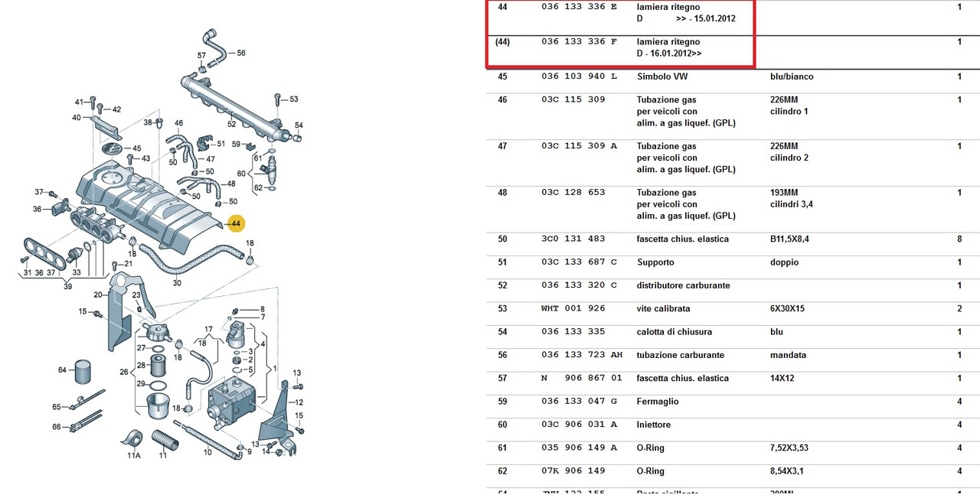Click the 'cilindri 3,4' remark text
Viewport: 980px width, 498px height.
coord(792,204)
